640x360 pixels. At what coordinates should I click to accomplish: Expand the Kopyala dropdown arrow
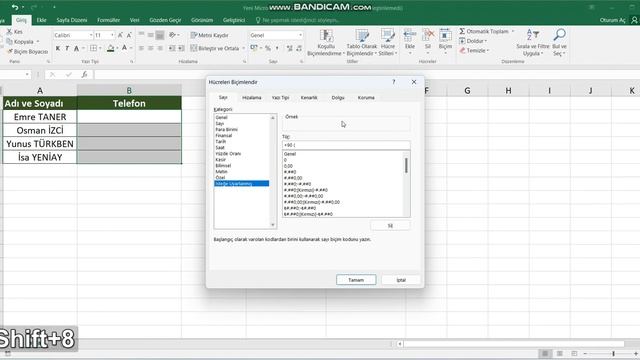(38, 42)
